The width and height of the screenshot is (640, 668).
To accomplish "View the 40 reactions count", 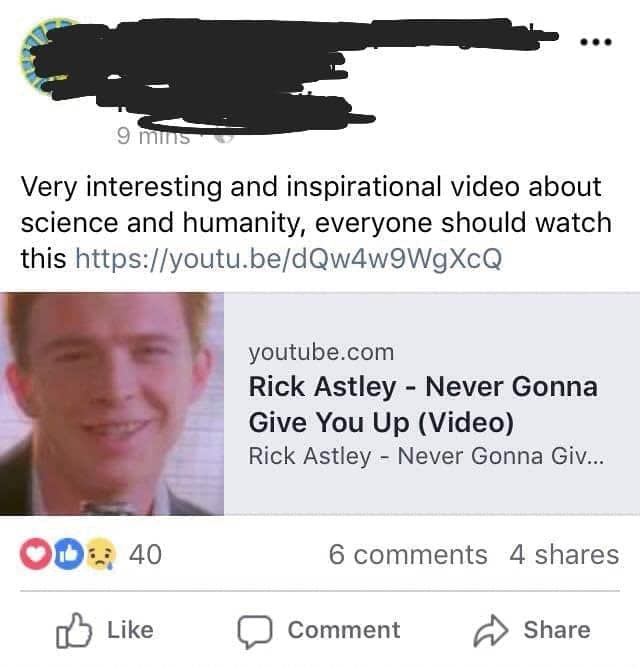I will (x=145, y=555).
